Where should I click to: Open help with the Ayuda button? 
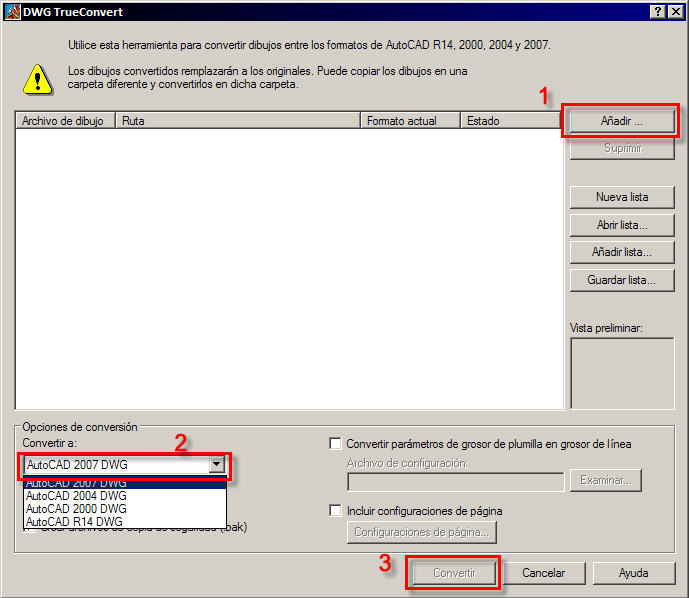[634, 573]
